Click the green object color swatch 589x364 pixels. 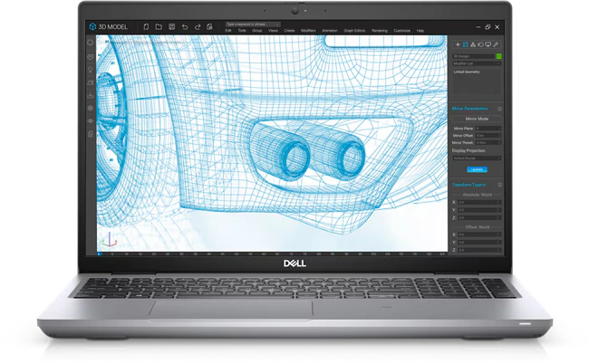(499, 56)
